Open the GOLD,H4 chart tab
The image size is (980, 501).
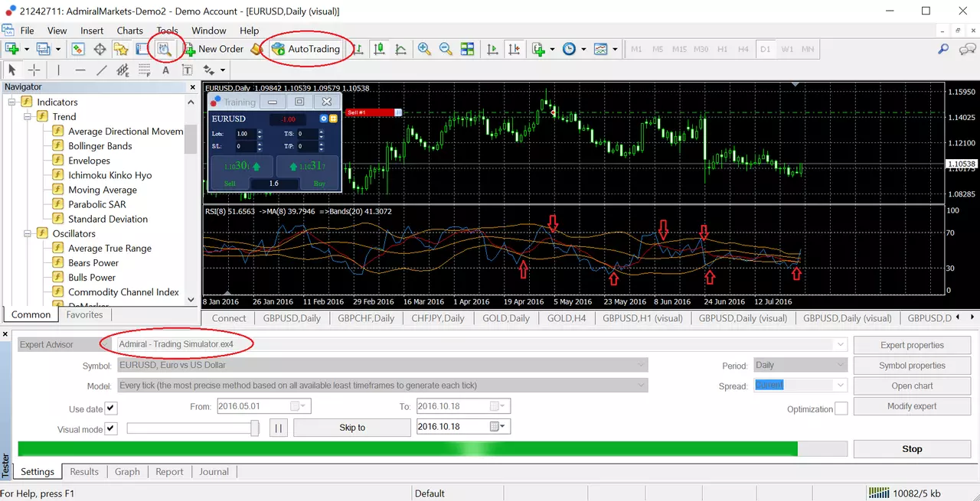click(567, 318)
